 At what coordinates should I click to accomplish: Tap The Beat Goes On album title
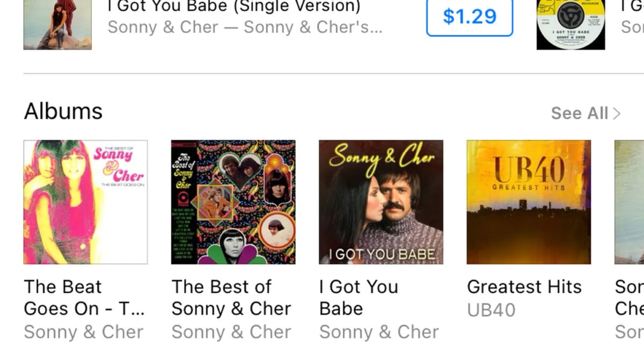84,298
